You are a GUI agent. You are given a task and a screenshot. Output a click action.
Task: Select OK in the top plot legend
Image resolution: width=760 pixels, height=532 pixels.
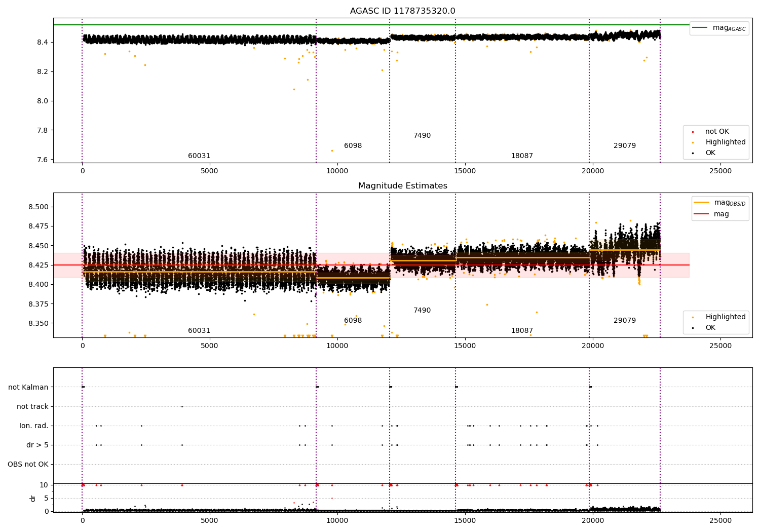710,153
